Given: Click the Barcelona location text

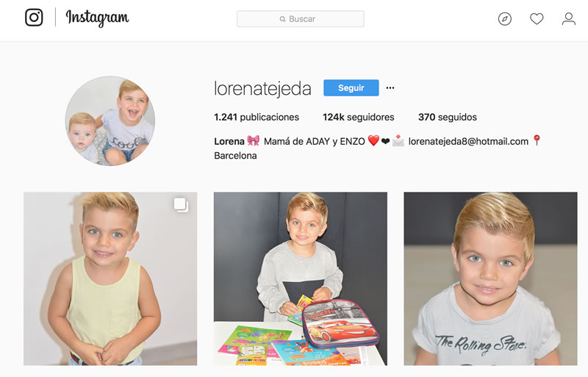Looking at the screenshot, I should point(235,156).
